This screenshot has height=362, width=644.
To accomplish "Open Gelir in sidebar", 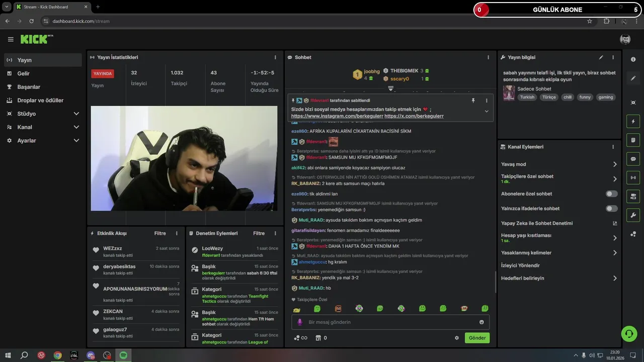I will pos(43,73).
